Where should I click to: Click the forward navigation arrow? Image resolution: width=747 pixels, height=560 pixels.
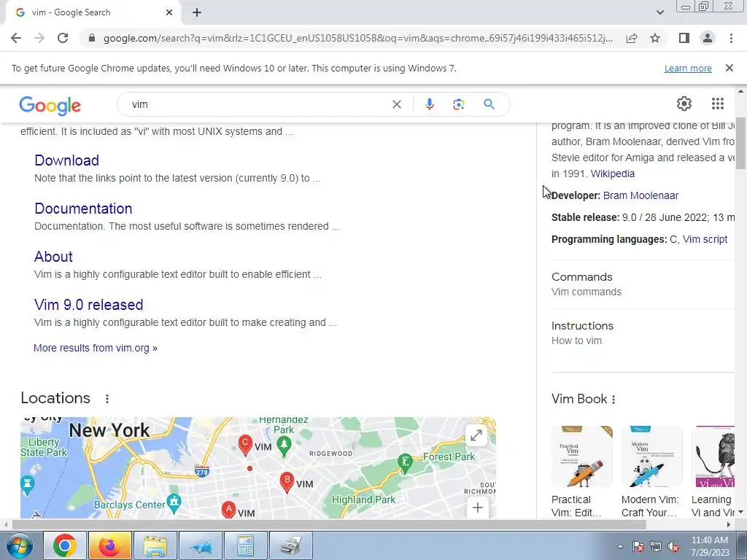tap(39, 38)
